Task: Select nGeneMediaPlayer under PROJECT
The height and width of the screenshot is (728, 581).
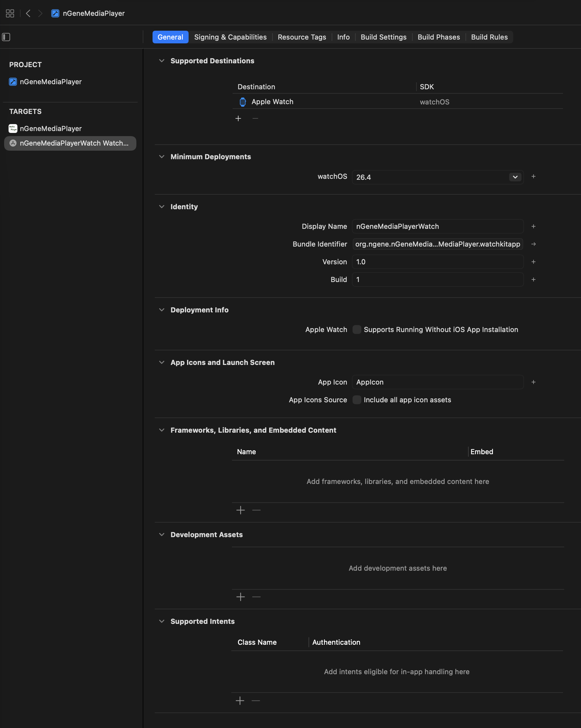Action: click(45, 82)
